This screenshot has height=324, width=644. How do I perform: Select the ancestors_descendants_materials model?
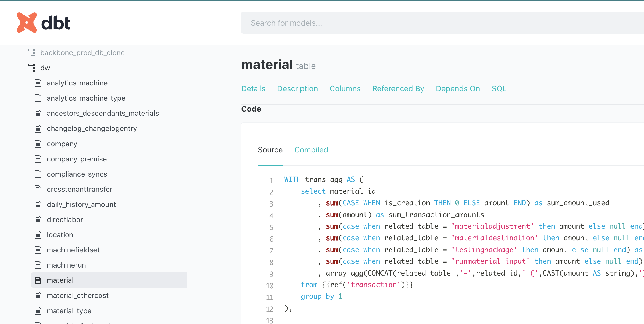tap(103, 113)
